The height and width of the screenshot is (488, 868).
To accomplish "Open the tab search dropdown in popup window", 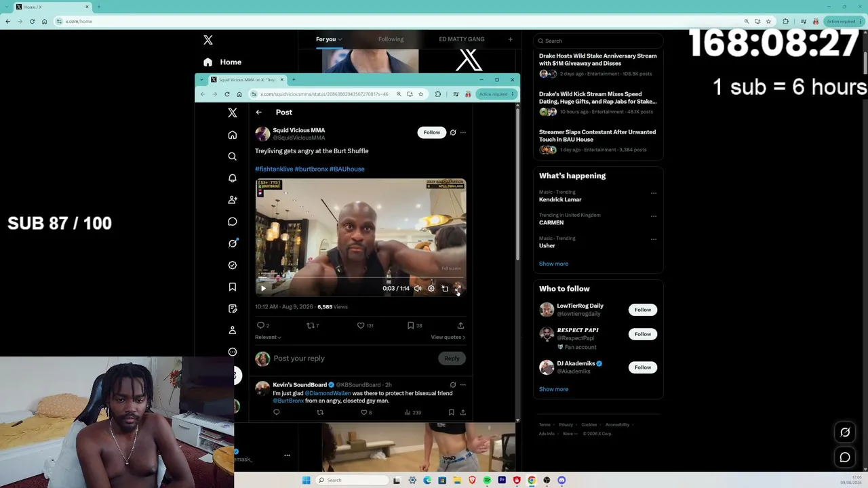I will pyautogui.click(x=201, y=80).
